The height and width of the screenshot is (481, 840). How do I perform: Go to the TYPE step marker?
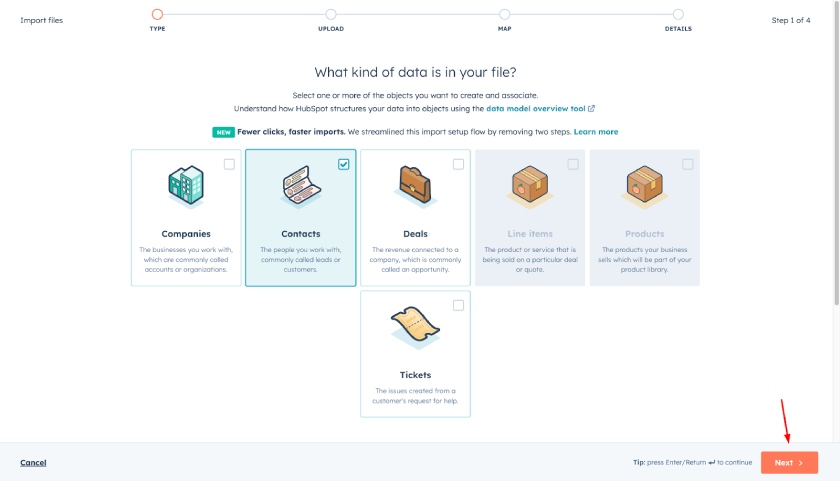click(x=157, y=14)
